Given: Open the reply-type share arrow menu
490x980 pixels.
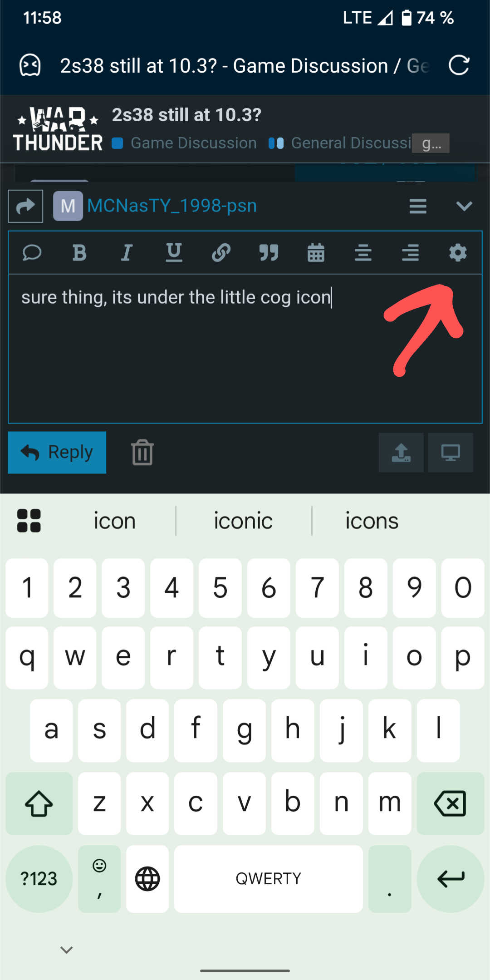Looking at the screenshot, I should pyautogui.click(x=25, y=206).
